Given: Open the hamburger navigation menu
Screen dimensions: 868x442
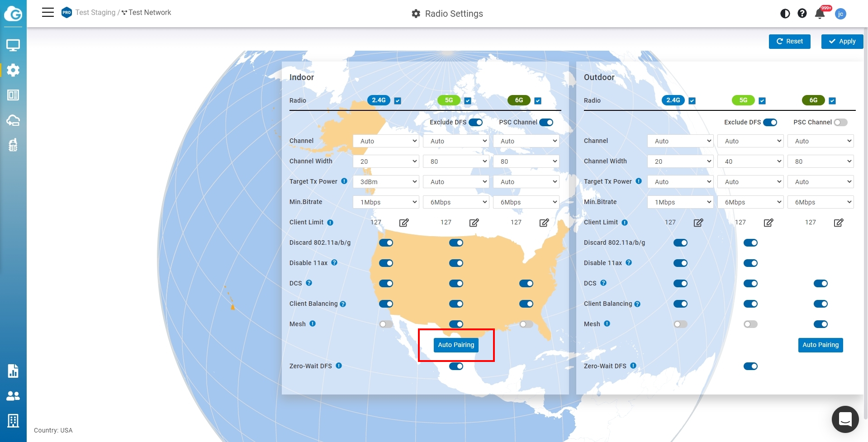Looking at the screenshot, I should [48, 12].
